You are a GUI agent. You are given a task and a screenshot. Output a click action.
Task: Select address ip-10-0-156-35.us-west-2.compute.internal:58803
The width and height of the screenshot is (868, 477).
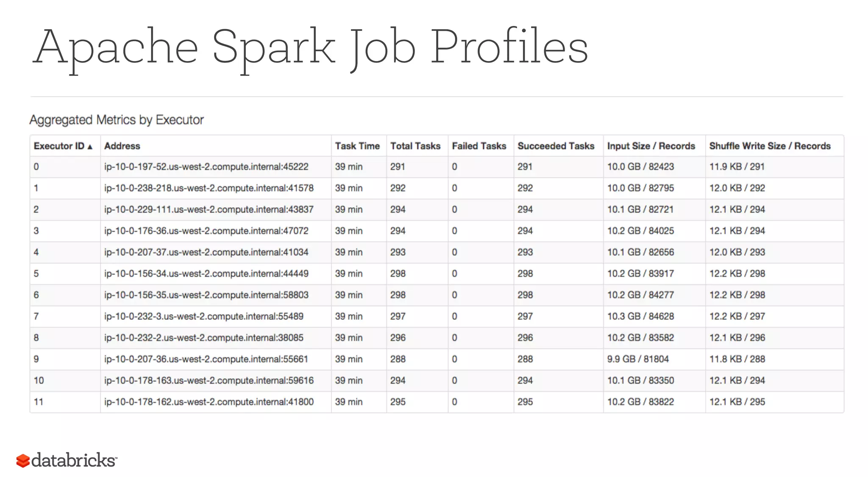(206, 295)
